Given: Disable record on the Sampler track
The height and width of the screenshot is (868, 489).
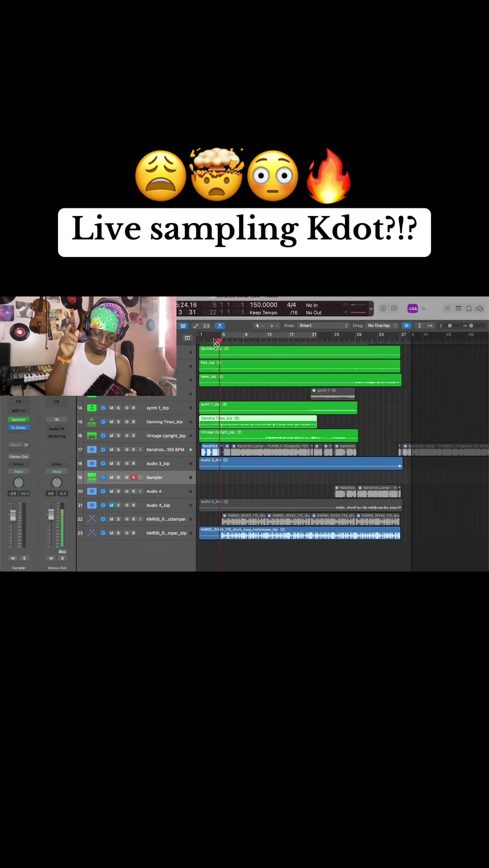Looking at the screenshot, I should point(133,478).
